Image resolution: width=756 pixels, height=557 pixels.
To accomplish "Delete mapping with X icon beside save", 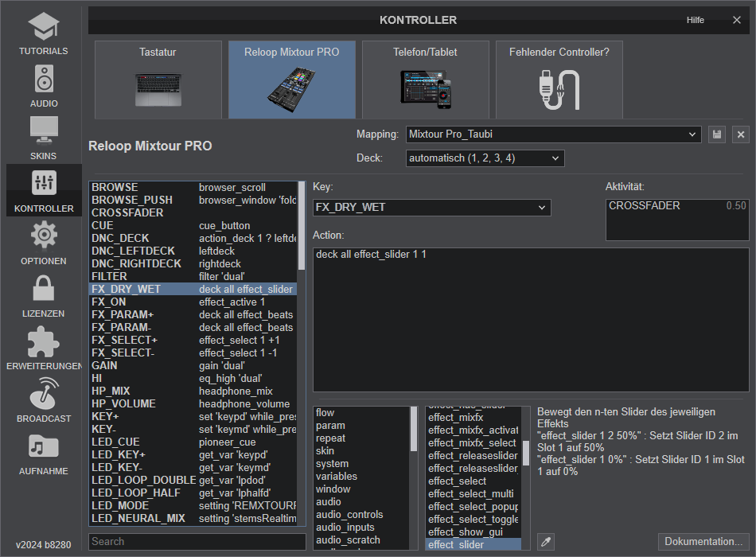I will pos(741,134).
